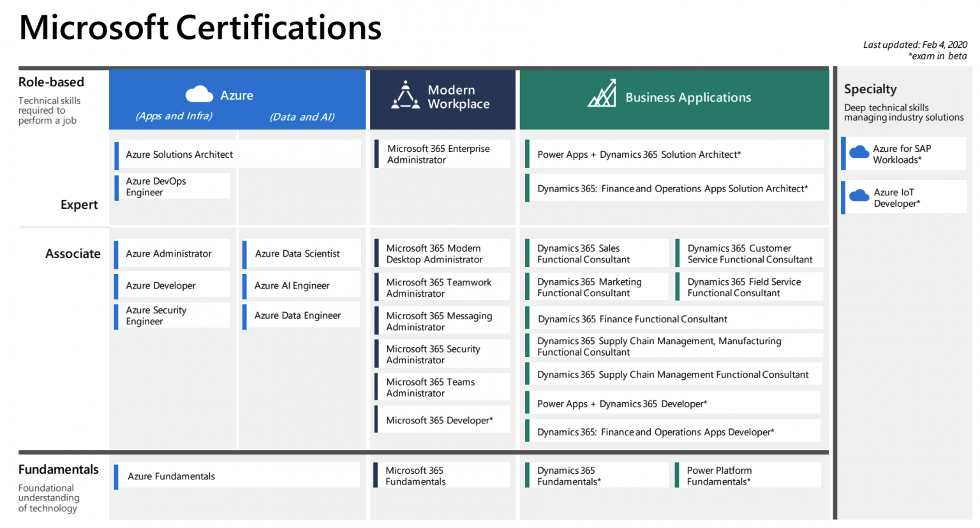Open Dynamics 365 Customer Service Functional Consultant
This screenshot has height=528, width=980.
pyautogui.click(x=750, y=253)
